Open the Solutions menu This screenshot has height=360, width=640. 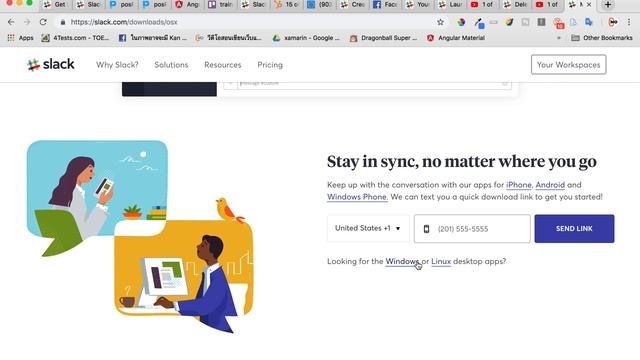pos(171,65)
